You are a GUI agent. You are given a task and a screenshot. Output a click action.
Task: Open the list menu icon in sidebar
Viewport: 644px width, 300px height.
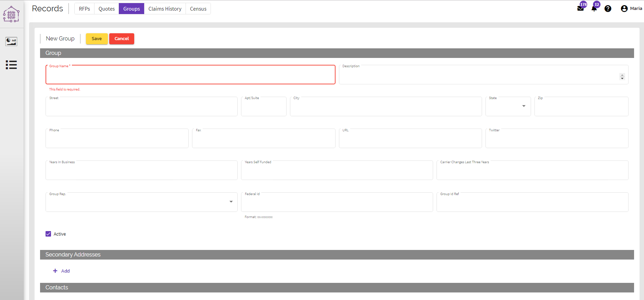pos(11,65)
